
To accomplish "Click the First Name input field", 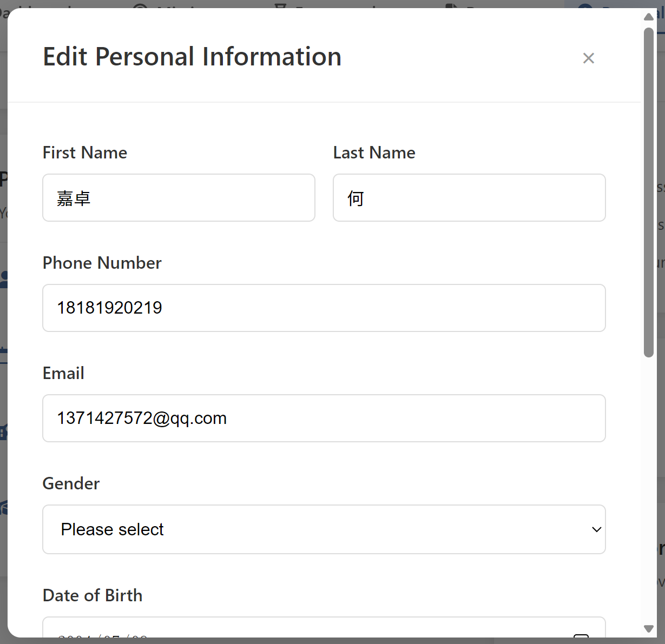I will coord(179,197).
